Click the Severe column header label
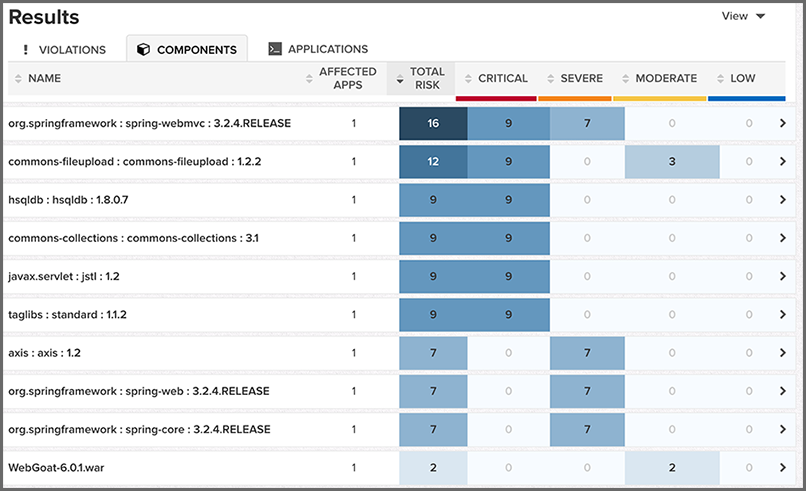 coord(581,78)
